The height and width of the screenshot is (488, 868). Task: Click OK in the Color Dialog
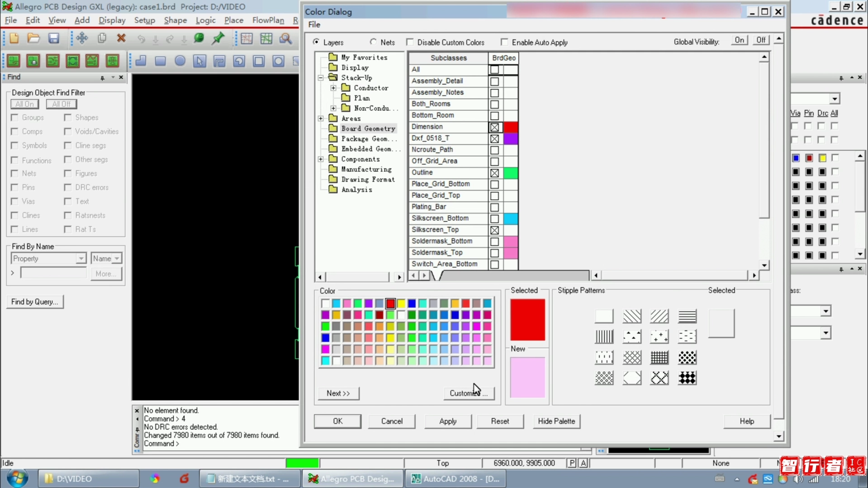tap(337, 421)
